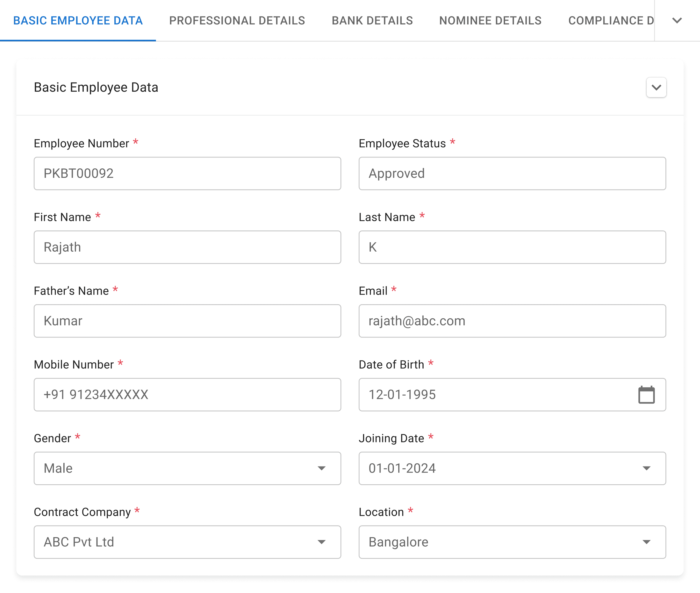
Task: Open the Date of Birth calendar icon
Action: coord(646,395)
